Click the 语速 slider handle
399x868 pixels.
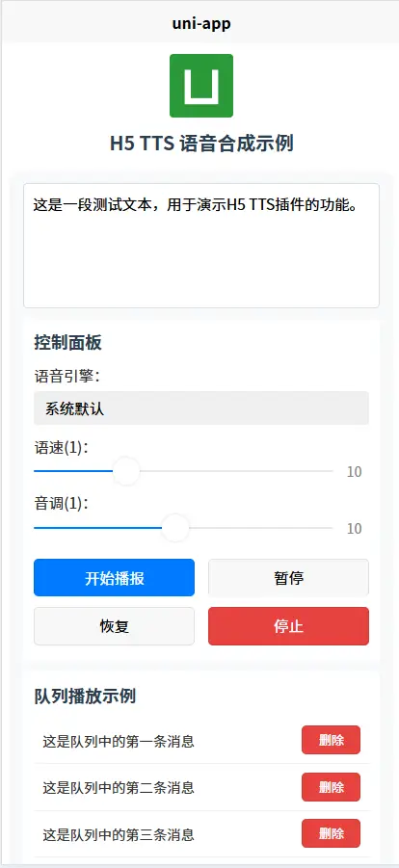click(x=126, y=472)
